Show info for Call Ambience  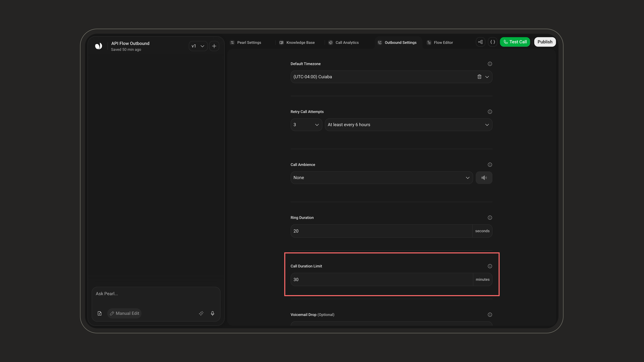pyautogui.click(x=490, y=165)
